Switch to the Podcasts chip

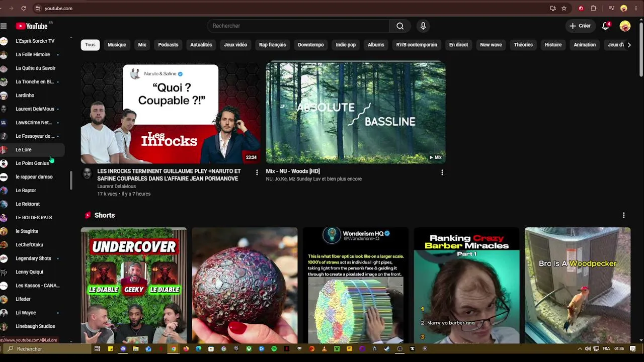[x=168, y=45]
